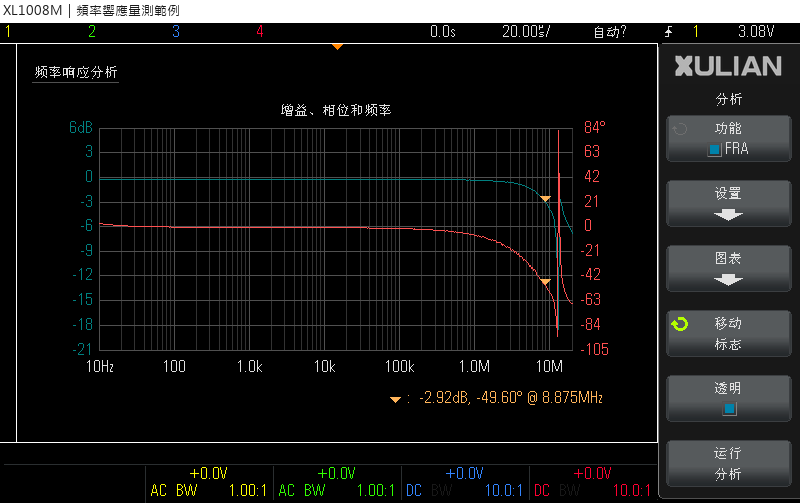
Task: Click the phase curve marker triangle near -42°
Action: (545, 282)
